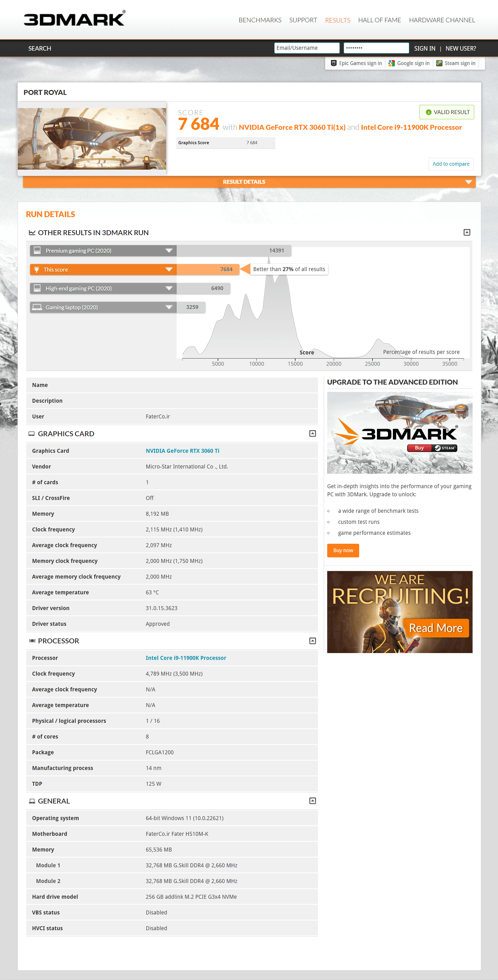Click the FCLGA1200 package value

(x=160, y=752)
